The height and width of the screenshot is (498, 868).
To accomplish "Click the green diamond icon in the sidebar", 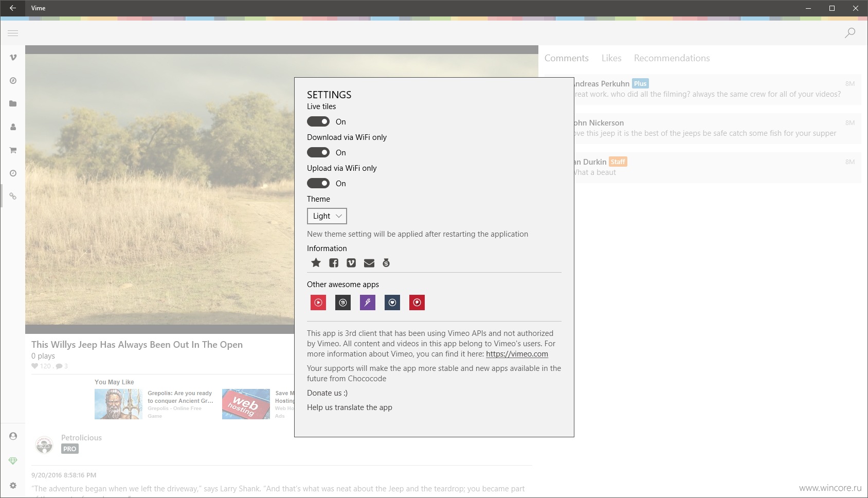I will pos(13,460).
